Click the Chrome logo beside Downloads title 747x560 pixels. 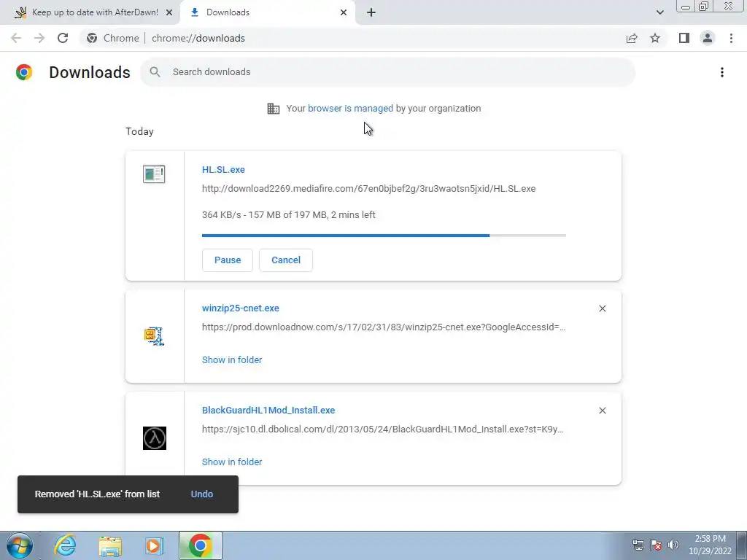[x=24, y=72]
